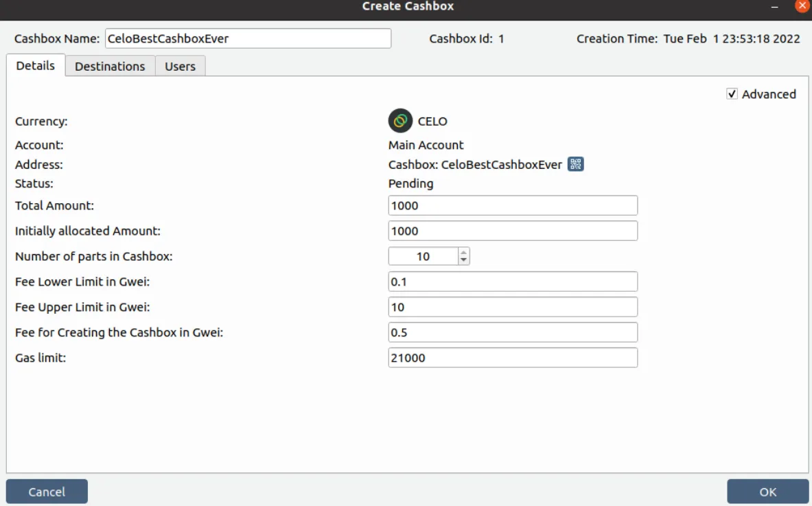812x506 pixels.
Task: Click the 'Number of parts in Cashbox:' label
Action: coord(93,256)
